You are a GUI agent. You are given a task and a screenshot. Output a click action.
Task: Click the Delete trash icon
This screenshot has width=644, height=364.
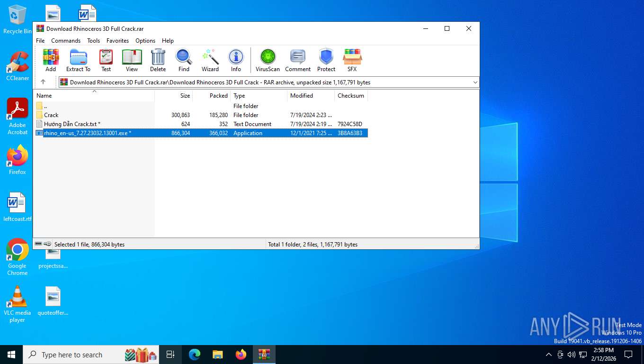point(158,60)
